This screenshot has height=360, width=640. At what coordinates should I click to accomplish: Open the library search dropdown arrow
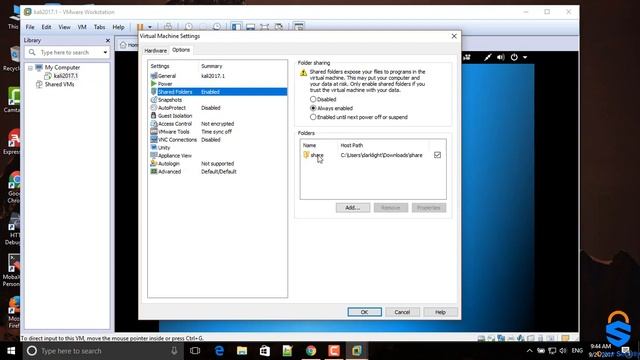click(x=105, y=52)
